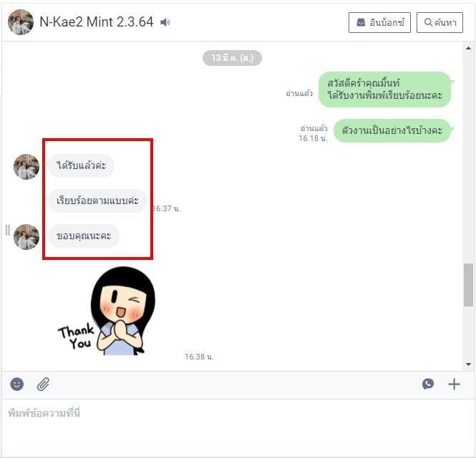Open the emoji sticker picker

17,384
